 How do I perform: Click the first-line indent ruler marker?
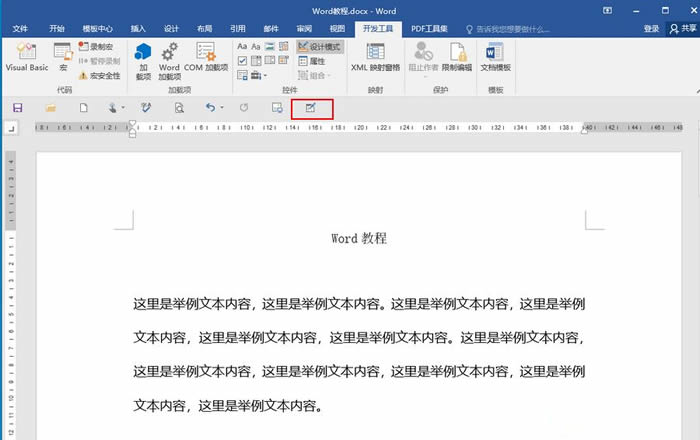point(132,123)
